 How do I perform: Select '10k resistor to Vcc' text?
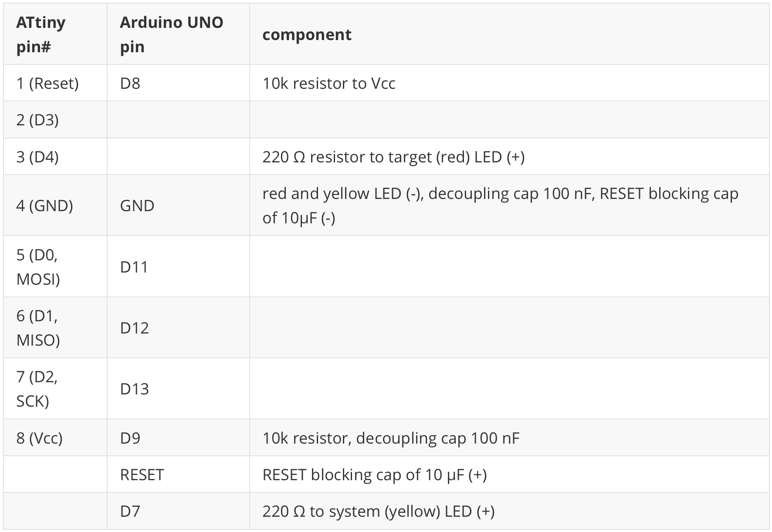click(329, 83)
